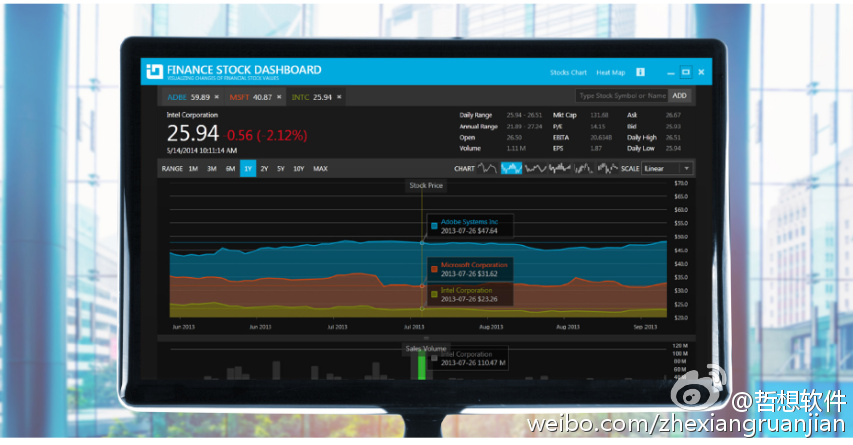Click the 110.47 M volume tooltip text
Image resolution: width=853 pixels, height=445 pixels.
pyautogui.click(x=473, y=363)
